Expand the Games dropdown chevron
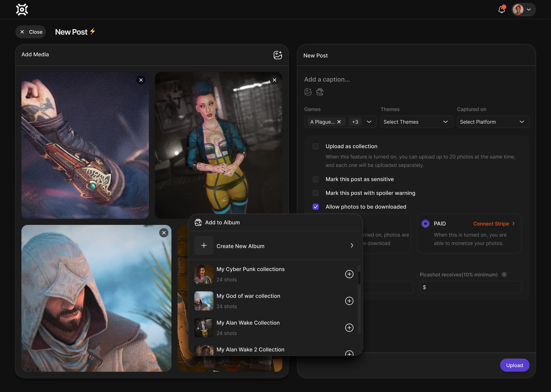 (369, 122)
